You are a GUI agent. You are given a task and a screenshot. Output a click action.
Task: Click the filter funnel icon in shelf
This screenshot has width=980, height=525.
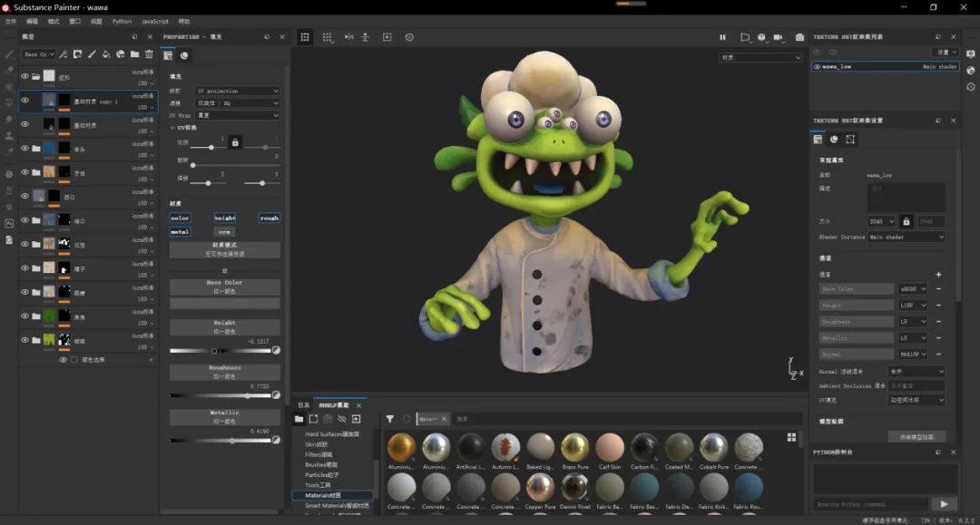click(389, 419)
